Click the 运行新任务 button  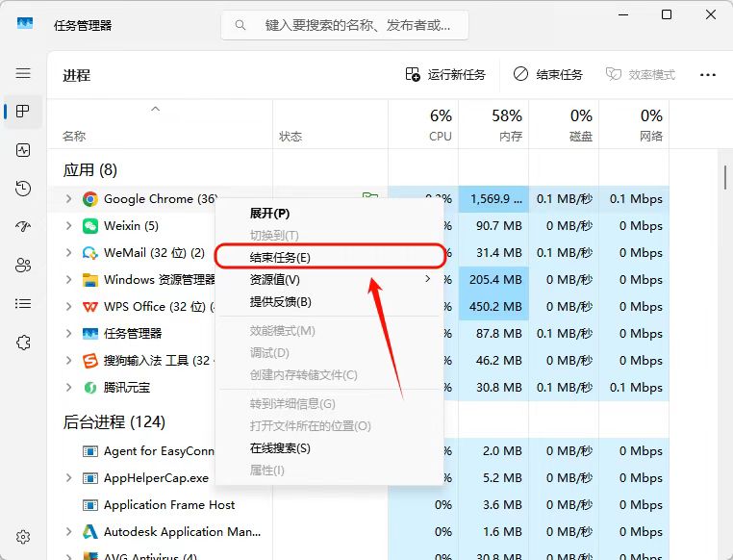(x=445, y=75)
